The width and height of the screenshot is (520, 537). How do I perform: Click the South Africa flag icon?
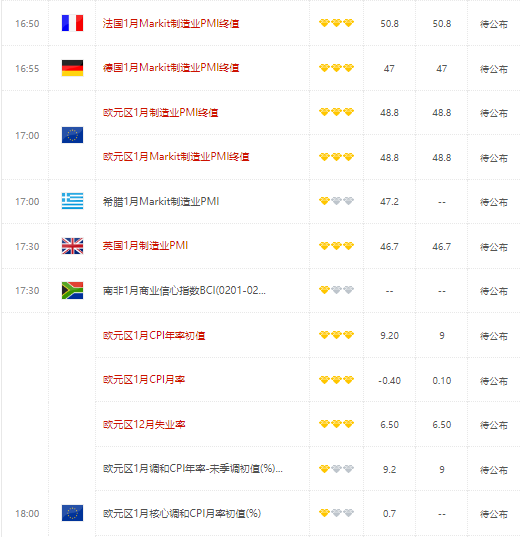pos(72,290)
